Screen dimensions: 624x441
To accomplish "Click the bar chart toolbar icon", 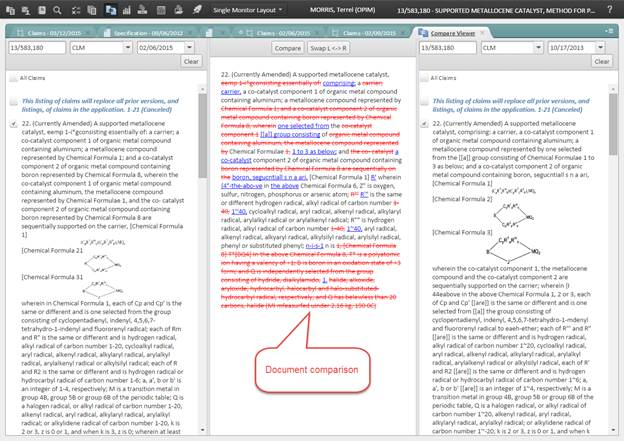I will (x=127, y=10).
